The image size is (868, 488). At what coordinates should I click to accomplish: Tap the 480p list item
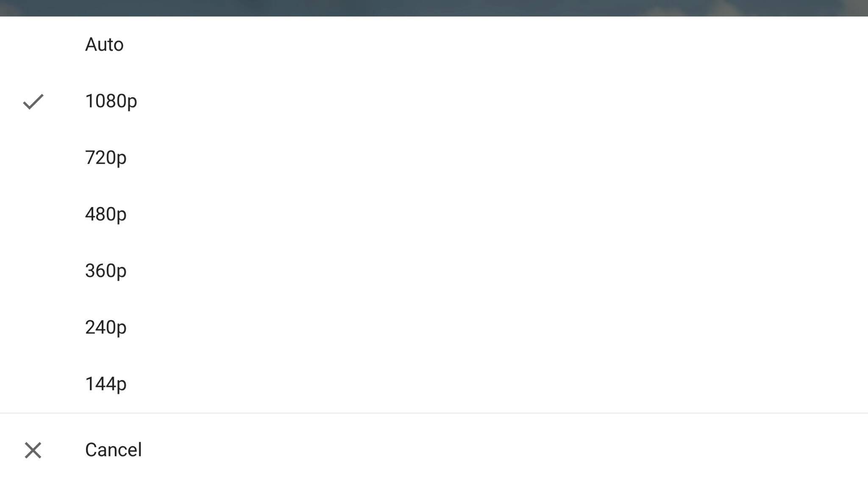point(434,214)
